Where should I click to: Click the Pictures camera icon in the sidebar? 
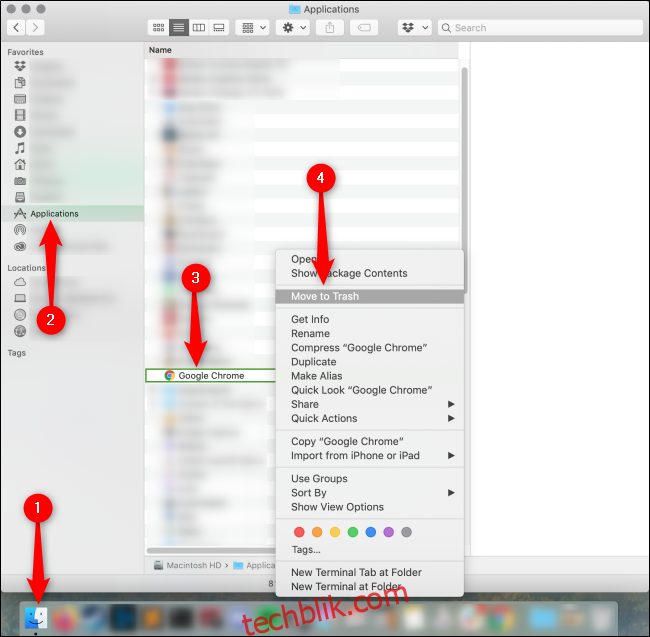point(20,181)
